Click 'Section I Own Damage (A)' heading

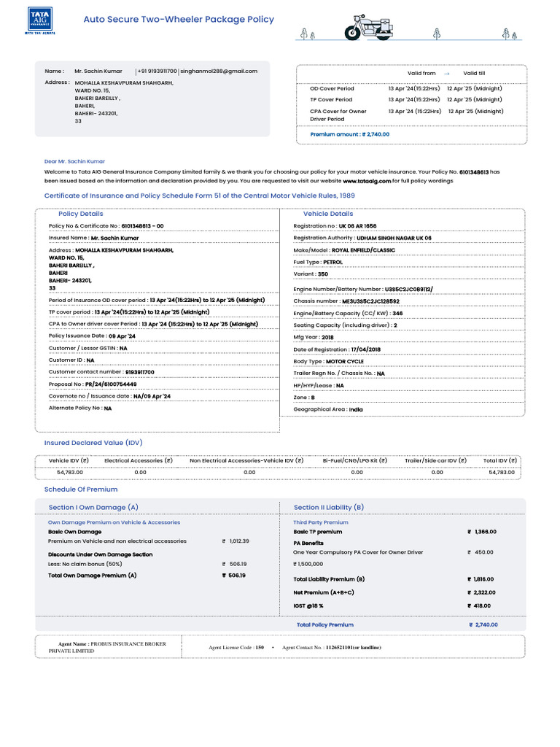[x=93, y=508]
